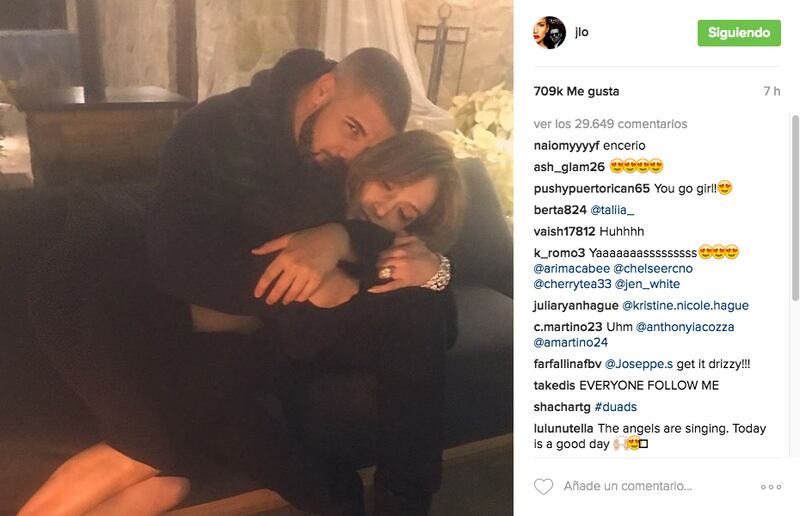Open the @kristine.nicole.hague mention
The image size is (800, 516).
(685, 305)
